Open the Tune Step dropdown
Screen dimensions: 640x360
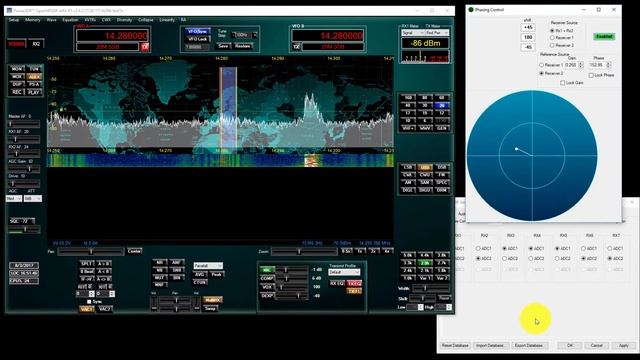point(245,35)
